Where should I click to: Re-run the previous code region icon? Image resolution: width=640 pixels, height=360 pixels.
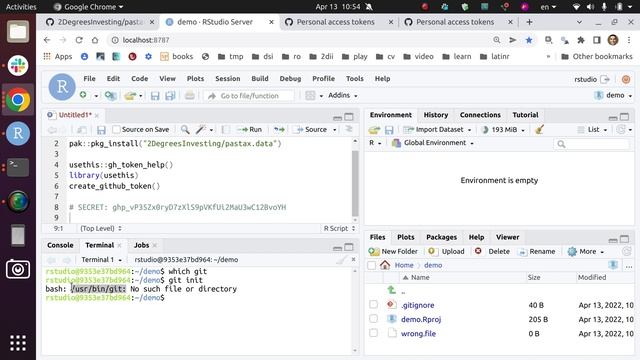pyautogui.click(x=279, y=129)
